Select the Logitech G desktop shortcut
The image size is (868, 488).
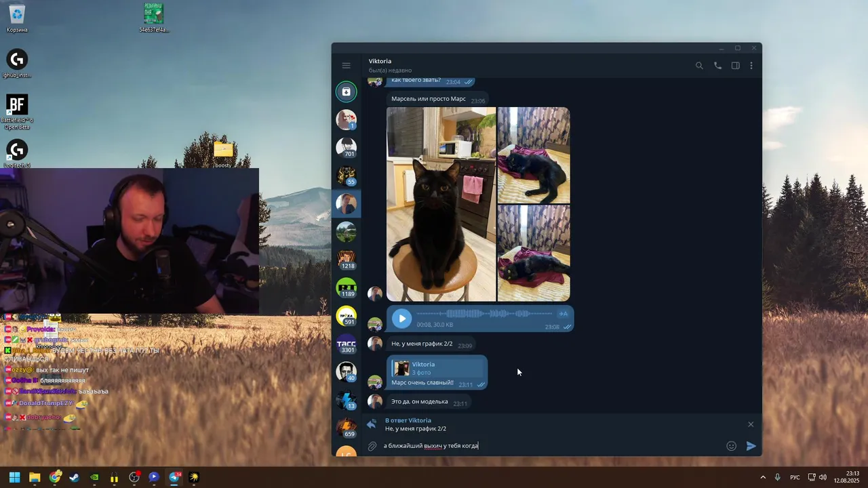coord(17,153)
